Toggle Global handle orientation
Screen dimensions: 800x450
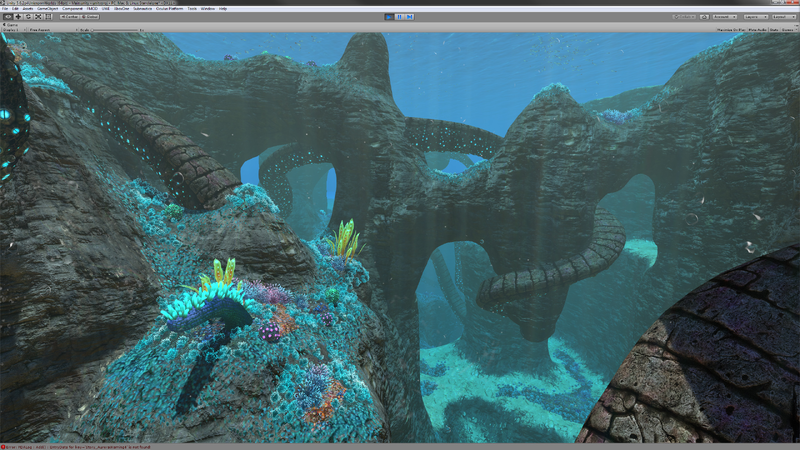coord(90,17)
